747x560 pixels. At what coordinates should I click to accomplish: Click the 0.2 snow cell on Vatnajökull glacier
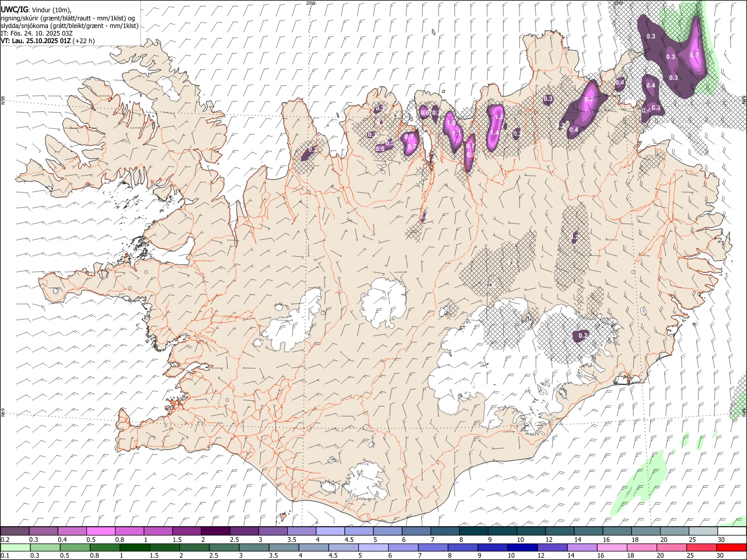[582, 335]
